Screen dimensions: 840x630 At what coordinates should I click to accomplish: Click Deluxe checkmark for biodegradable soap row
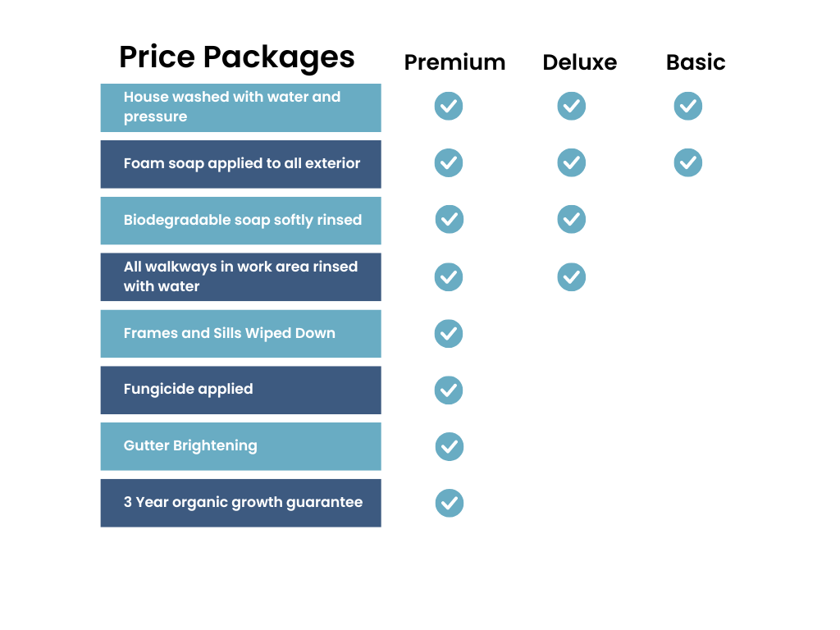(x=572, y=219)
